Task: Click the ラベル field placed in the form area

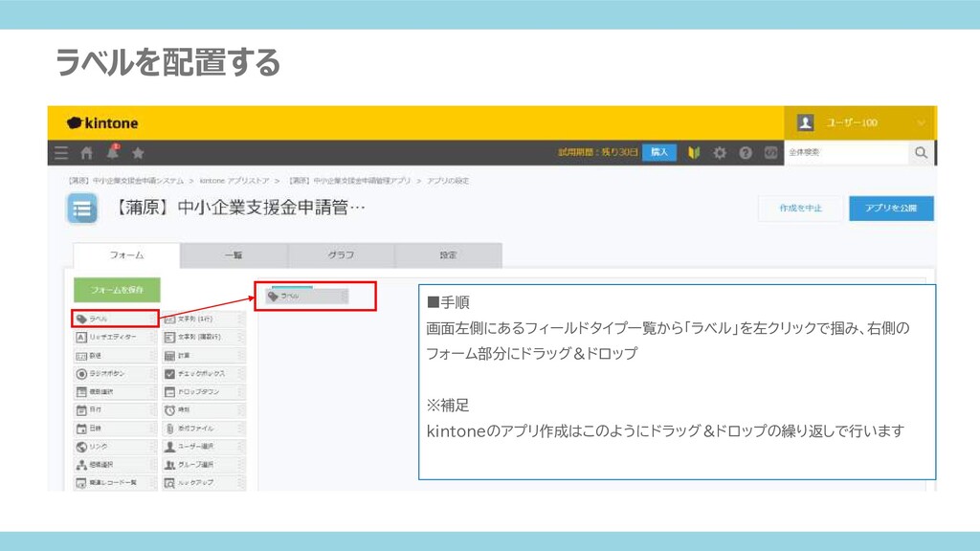Action: pos(307,297)
